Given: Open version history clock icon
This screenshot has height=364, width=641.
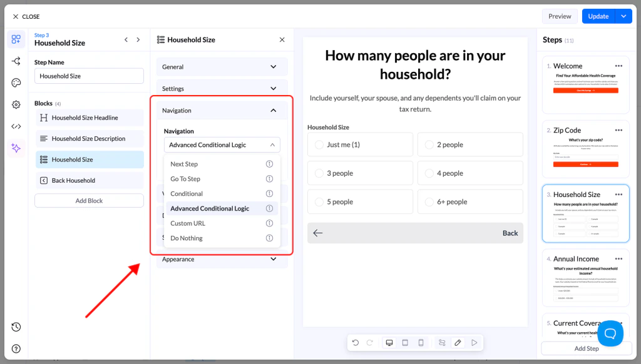Looking at the screenshot, I should [x=16, y=327].
